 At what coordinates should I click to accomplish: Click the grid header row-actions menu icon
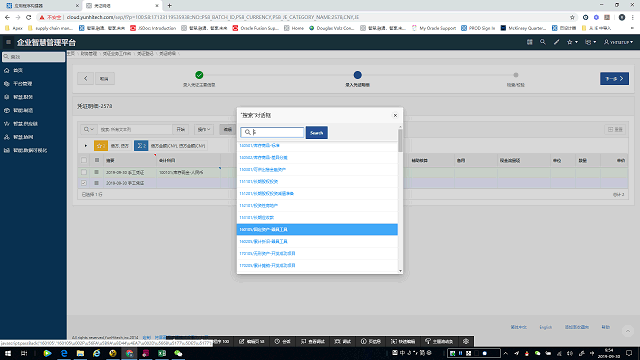coord(97,160)
